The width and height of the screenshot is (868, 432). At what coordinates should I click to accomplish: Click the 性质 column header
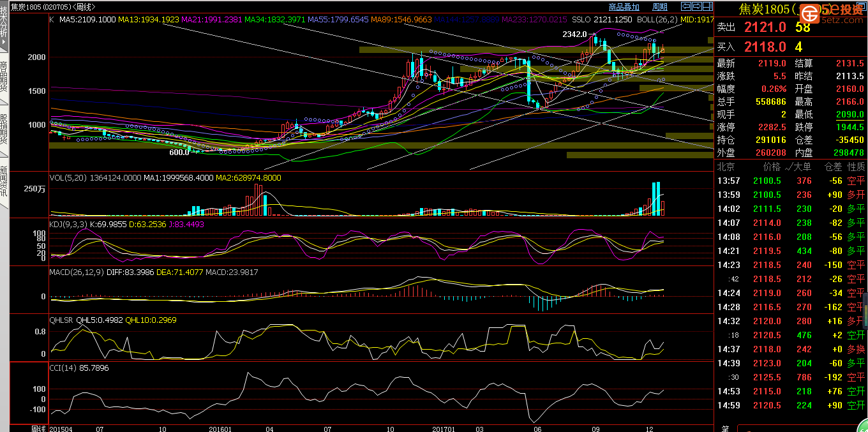(x=856, y=167)
